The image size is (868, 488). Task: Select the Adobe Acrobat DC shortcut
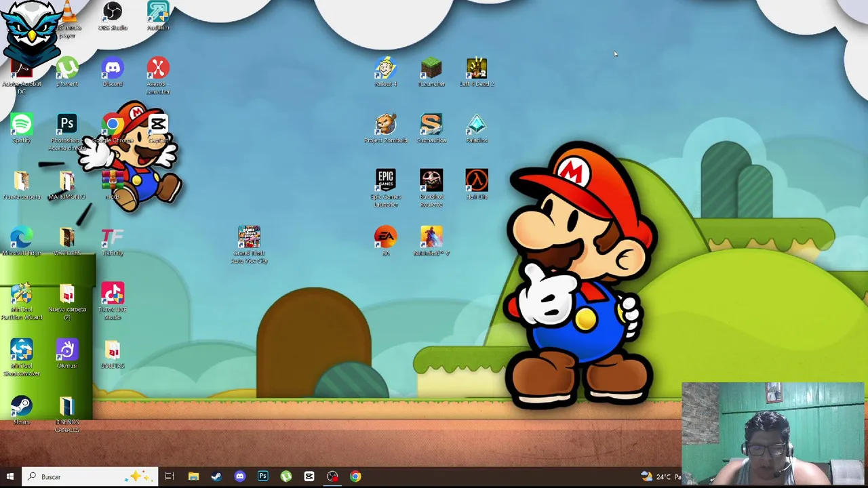[22, 77]
